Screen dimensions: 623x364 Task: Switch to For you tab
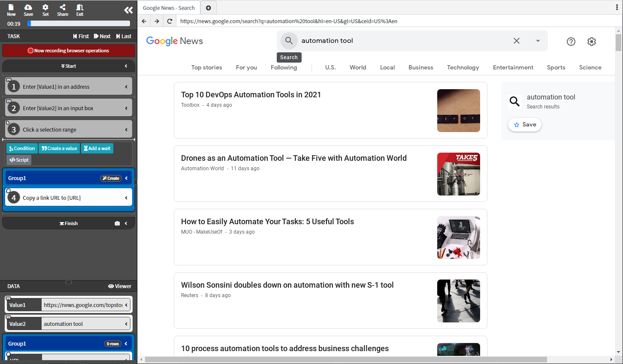(246, 67)
